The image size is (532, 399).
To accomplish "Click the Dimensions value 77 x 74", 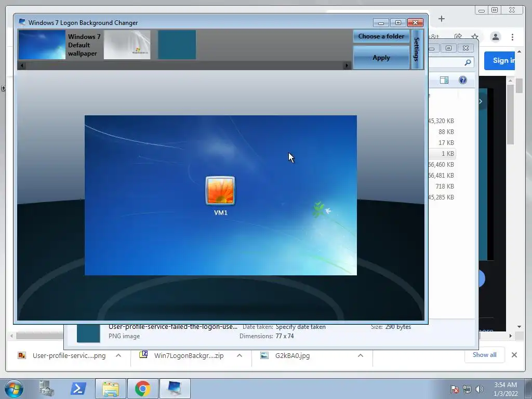I will [x=285, y=336].
